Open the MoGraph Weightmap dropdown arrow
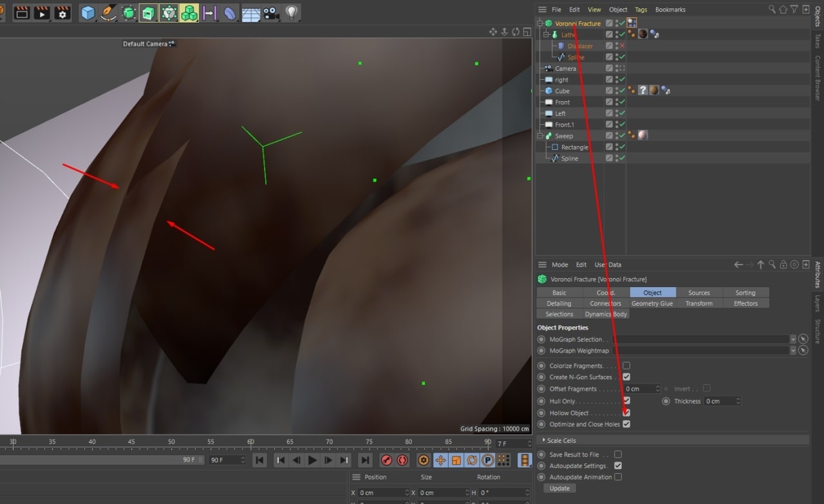Screen dimensions: 824x504 pos(792,351)
